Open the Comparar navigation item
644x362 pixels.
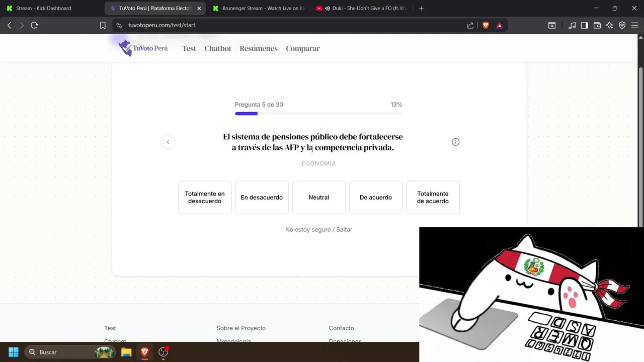coord(303,48)
